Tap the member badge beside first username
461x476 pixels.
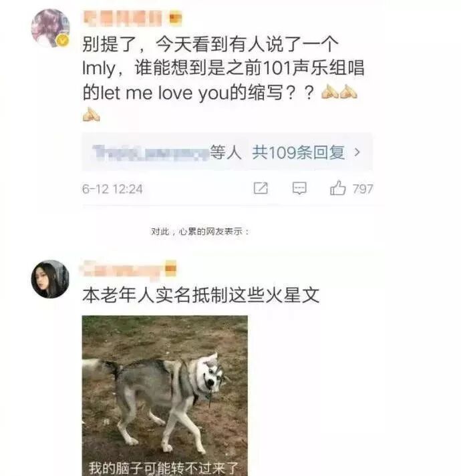pyautogui.click(x=175, y=18)
